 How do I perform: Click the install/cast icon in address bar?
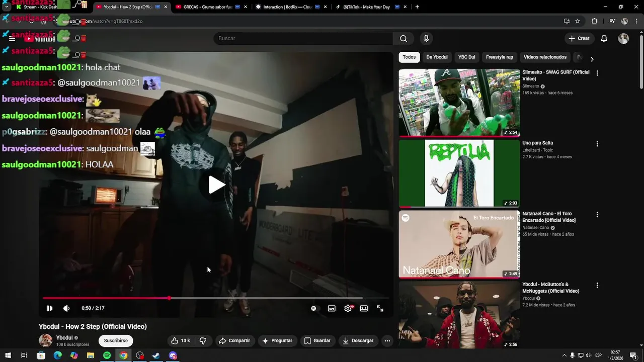click(567, 21)
